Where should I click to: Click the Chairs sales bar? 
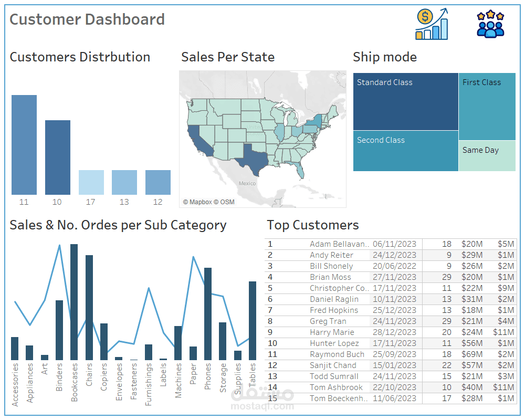point(89,308)
